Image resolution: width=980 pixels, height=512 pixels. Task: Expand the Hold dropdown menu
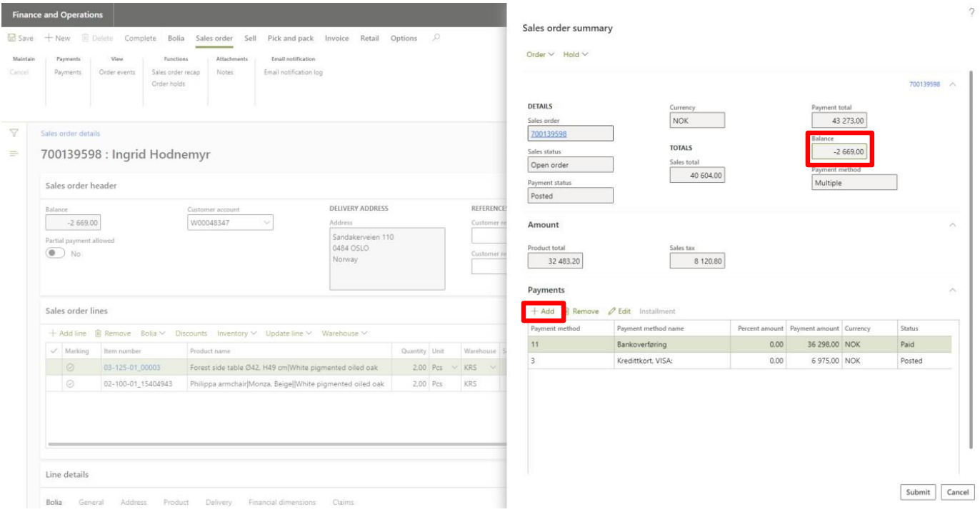576,55
